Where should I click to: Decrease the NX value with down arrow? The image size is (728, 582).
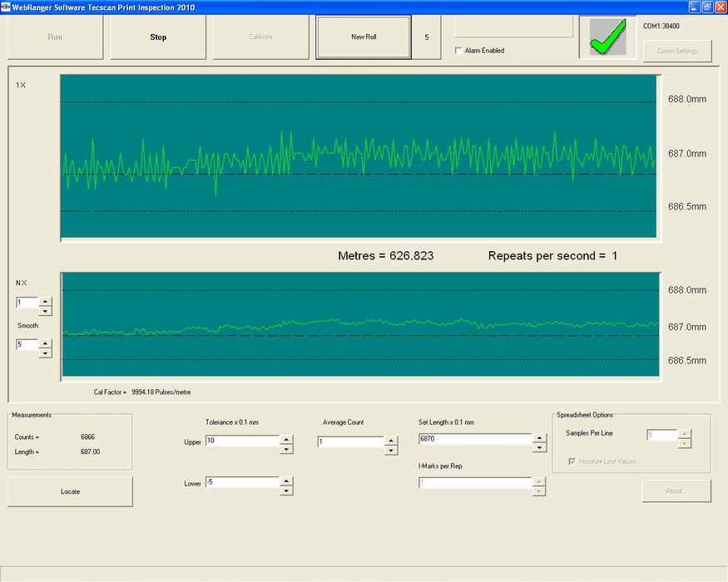(x=45, y=311)
